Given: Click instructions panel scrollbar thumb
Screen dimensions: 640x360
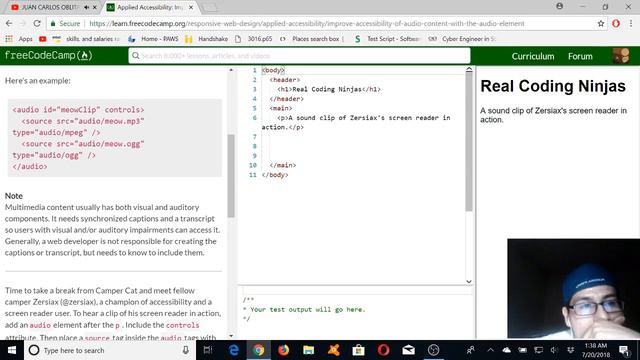Looking at the screenshot, I should point(231,176).
